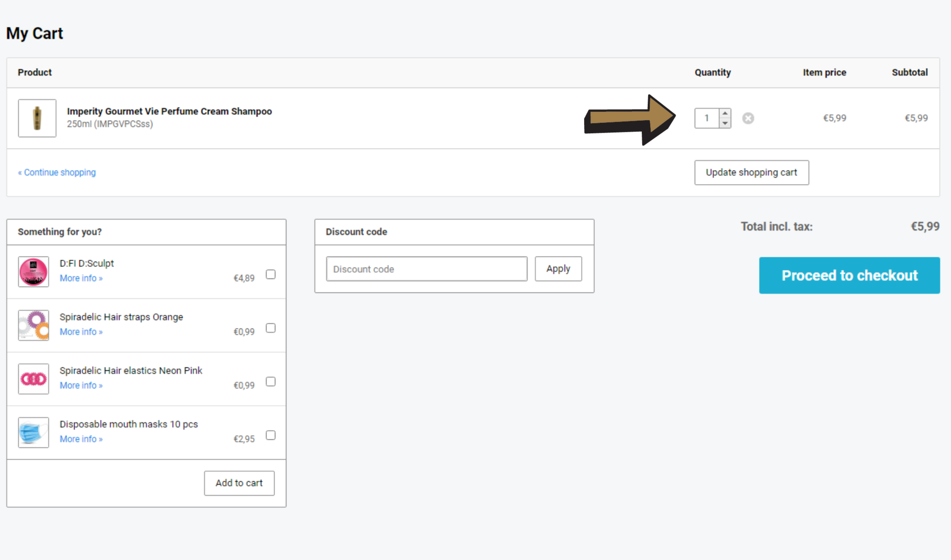The width and height of the screenshot is (951, 560).
Task: Tick the Spiradelic Hair straps Orange checkbox
Action: click(x=271, y=328)
